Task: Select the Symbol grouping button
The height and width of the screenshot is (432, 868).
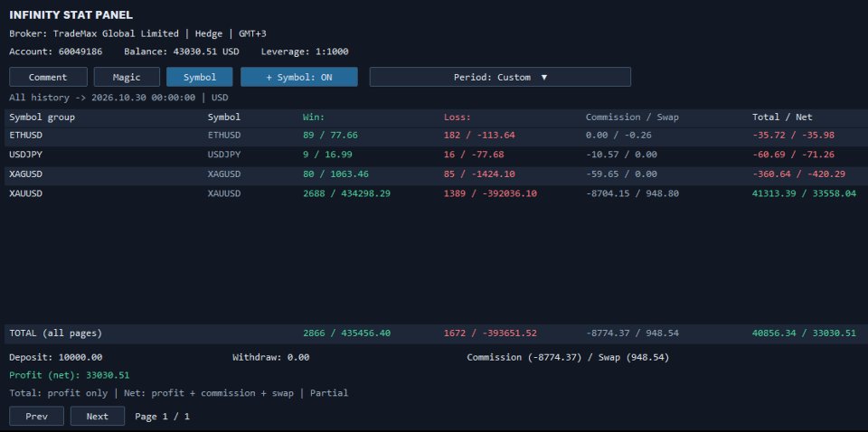Action: (200, 77)
